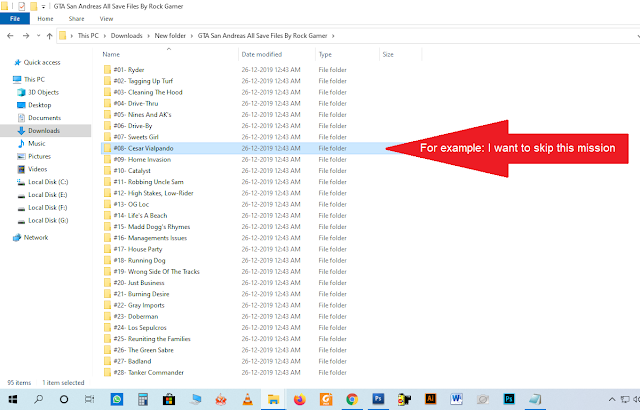Open the File menu
Screen dimensions: 640x410
tap(15, 19)
